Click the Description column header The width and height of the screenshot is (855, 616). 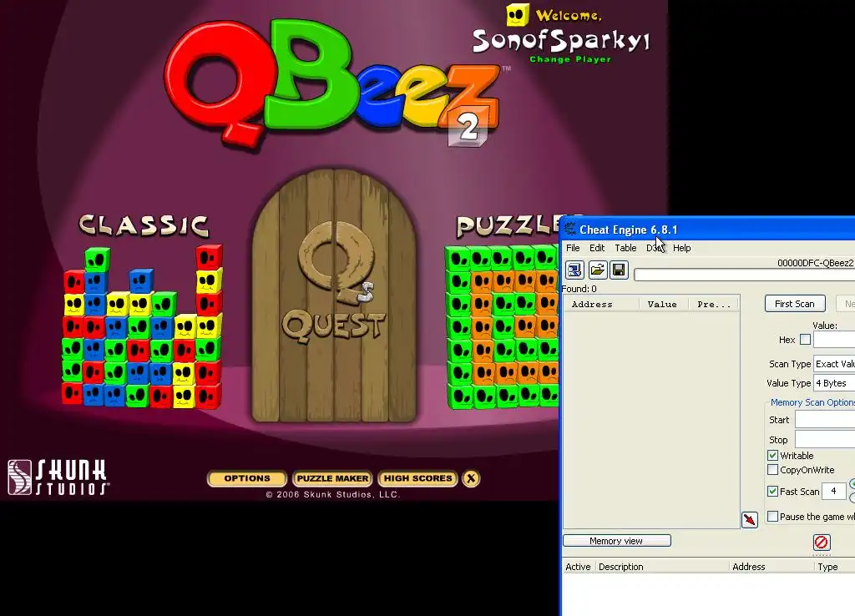(662, 567)
